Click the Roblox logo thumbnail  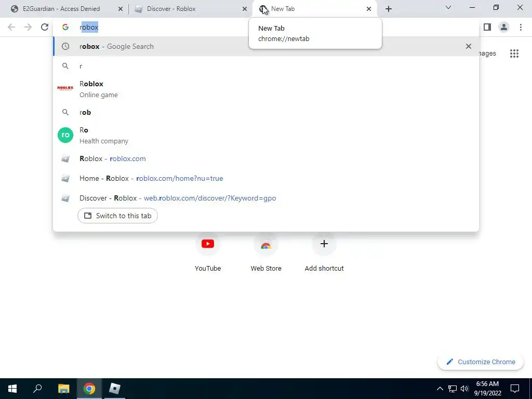pos(65,88)
